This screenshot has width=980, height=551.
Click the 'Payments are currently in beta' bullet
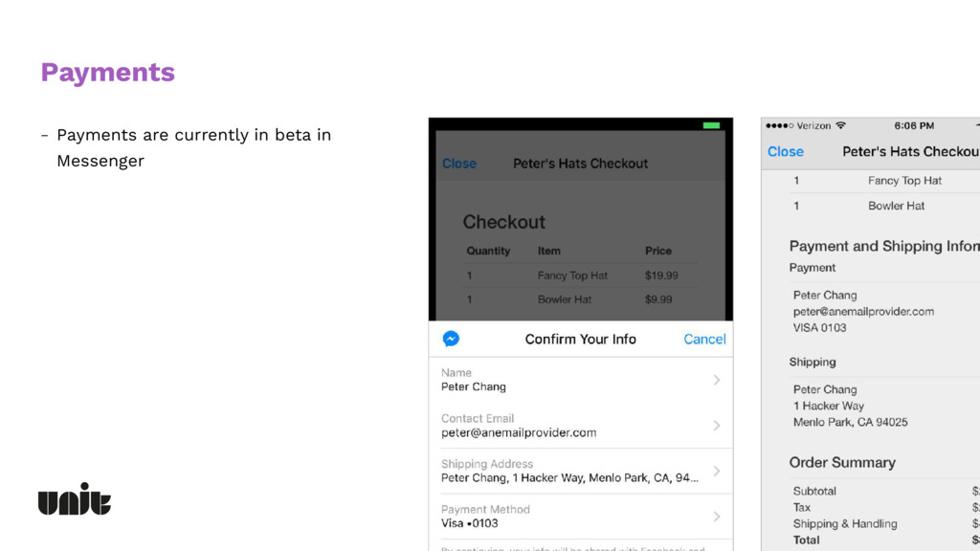[193, 148]
